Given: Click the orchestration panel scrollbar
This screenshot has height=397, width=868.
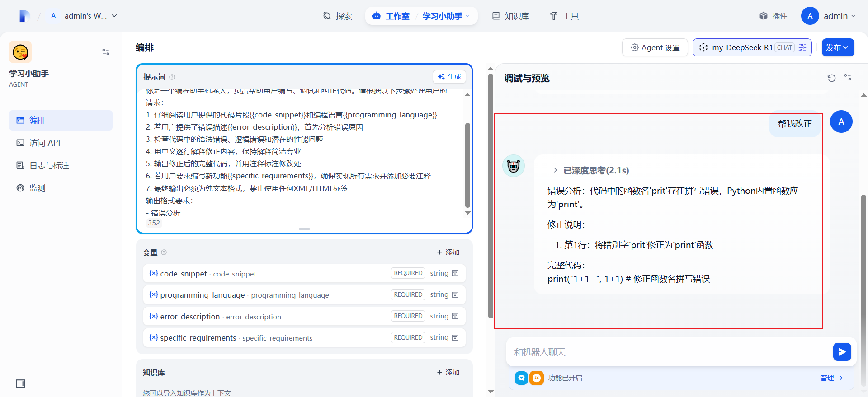Looking at the screenshot, I should coord(491,196).
